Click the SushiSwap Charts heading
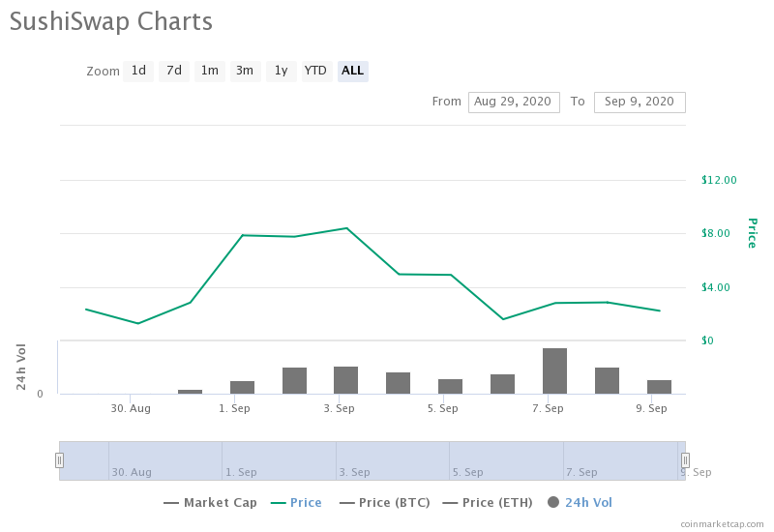Image resolution: width=774 pixels, height=532 pixels. (111, 21)
